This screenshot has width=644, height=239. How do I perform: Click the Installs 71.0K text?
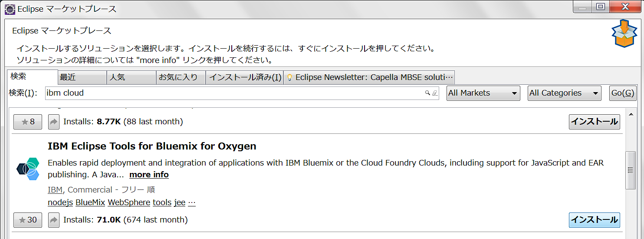coord(125,220)
